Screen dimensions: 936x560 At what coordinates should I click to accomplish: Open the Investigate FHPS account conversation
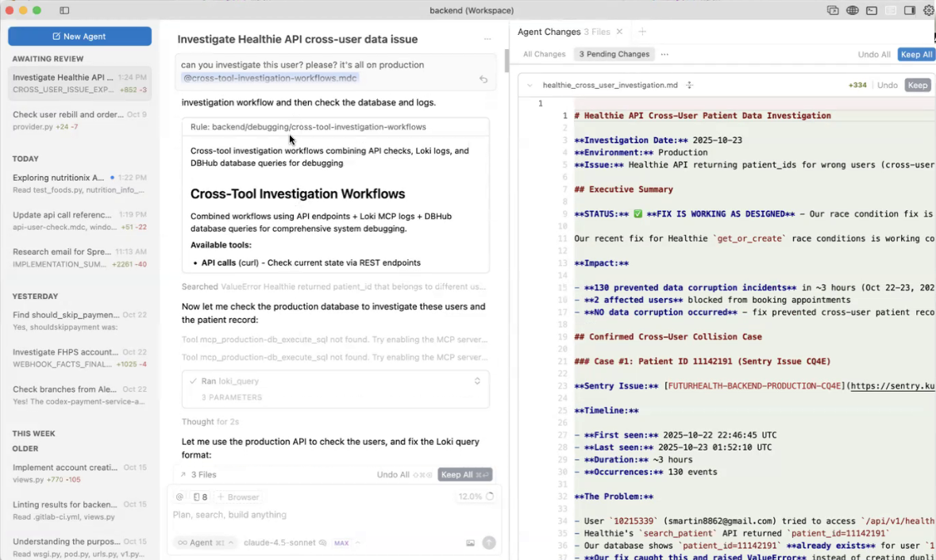tap(79, 358)
